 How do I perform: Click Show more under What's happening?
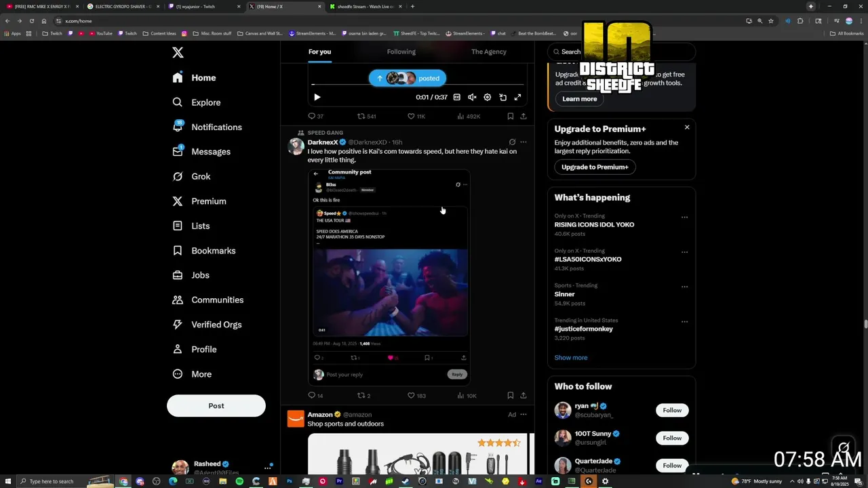pos(571,358)
